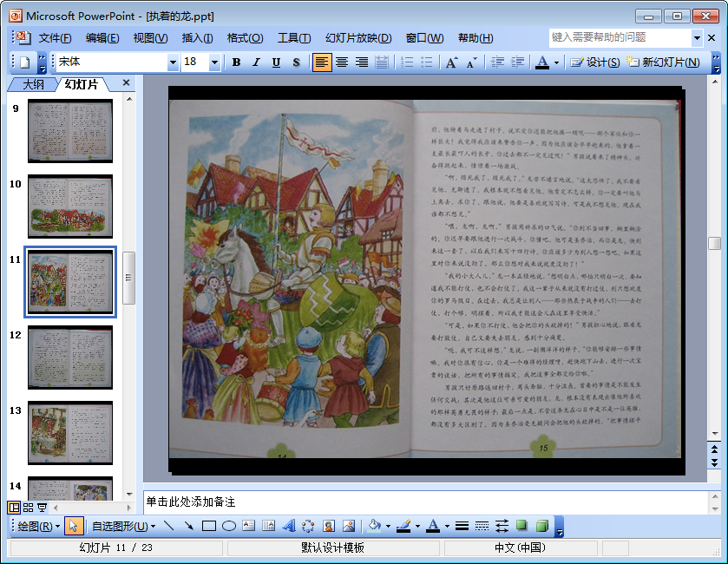Insert a vertical Text Box

(x=269, y=526)
